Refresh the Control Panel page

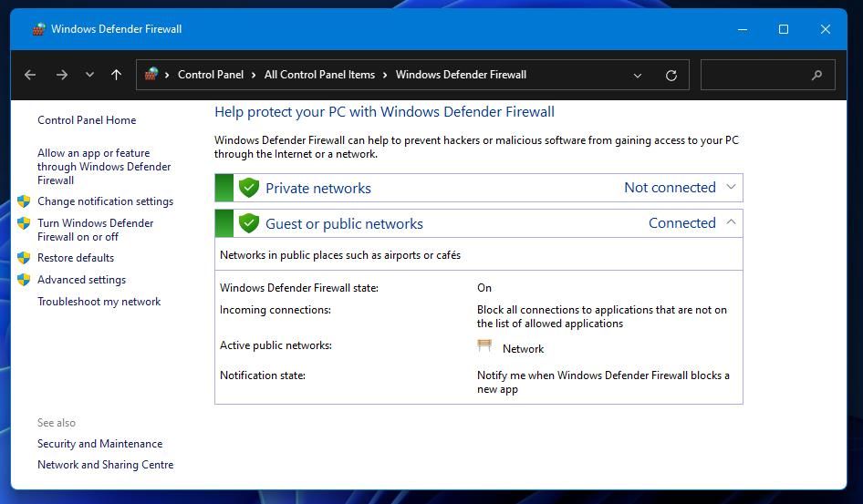[x=671, y=76]
